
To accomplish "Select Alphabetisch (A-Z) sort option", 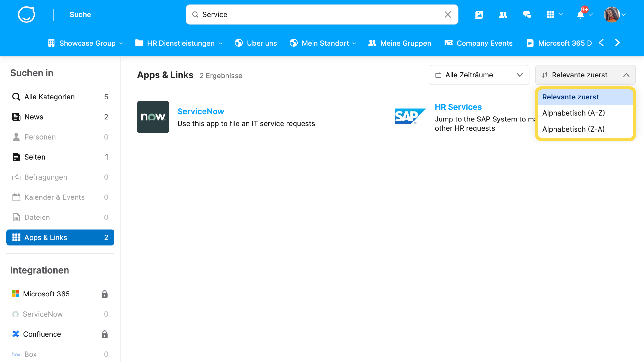I will point(574,113).
